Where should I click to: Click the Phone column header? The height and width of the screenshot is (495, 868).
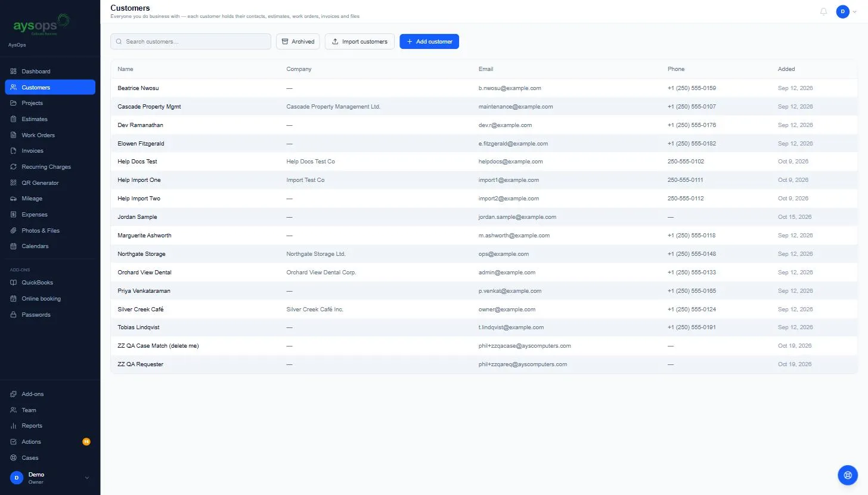pyautogui.click(x=676, y=69)
